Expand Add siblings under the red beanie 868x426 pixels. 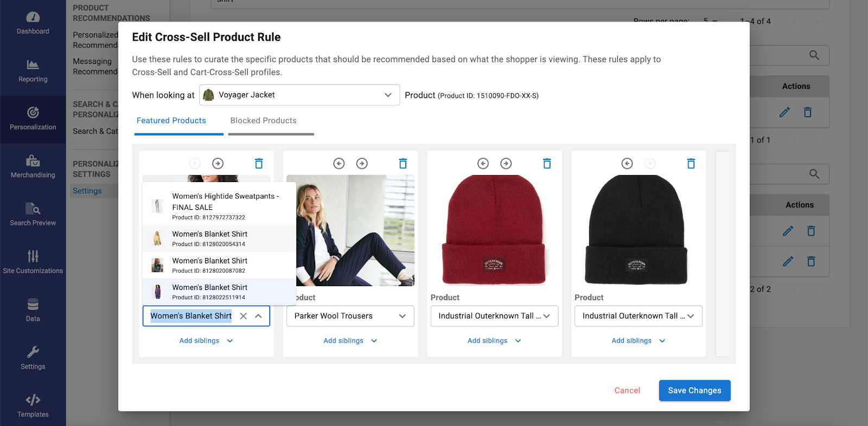tap(494, 341)
